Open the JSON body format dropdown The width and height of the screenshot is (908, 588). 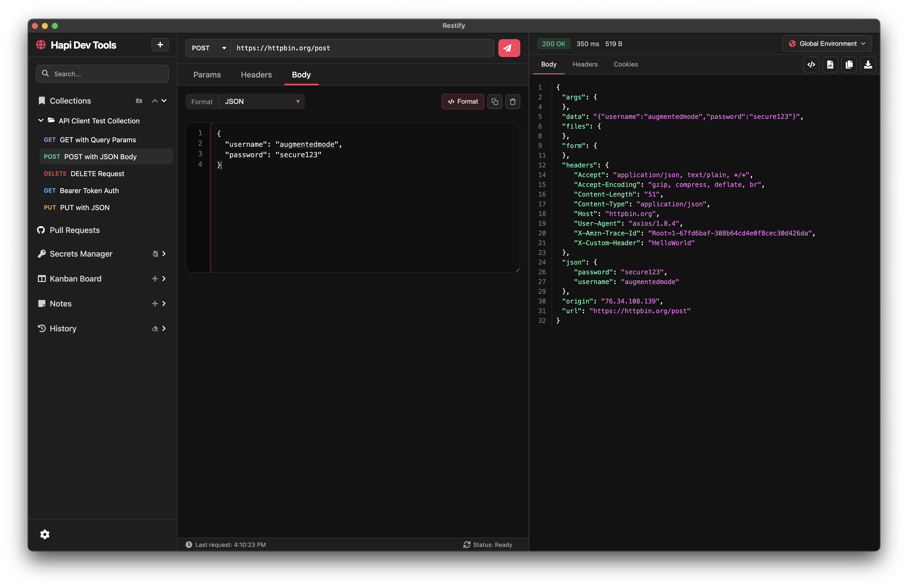click(x=262, y=101)
